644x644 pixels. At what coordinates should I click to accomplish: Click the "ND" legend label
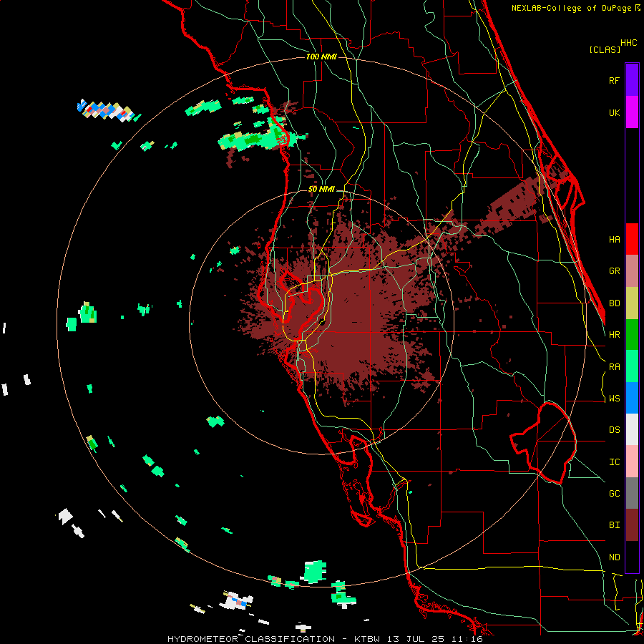[614, 557]
